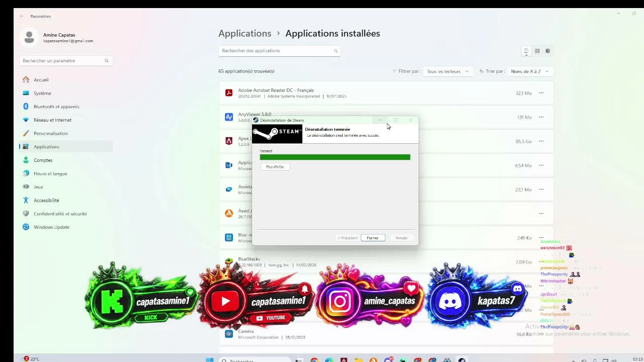Focus the Rechercher des applications field
This screenshot has width=644, height=362.
279,51
